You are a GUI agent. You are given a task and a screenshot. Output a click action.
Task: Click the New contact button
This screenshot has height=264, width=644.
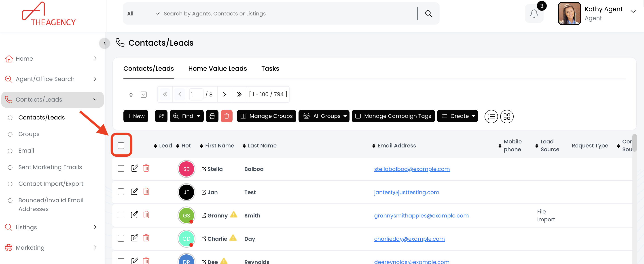(136, 116)
